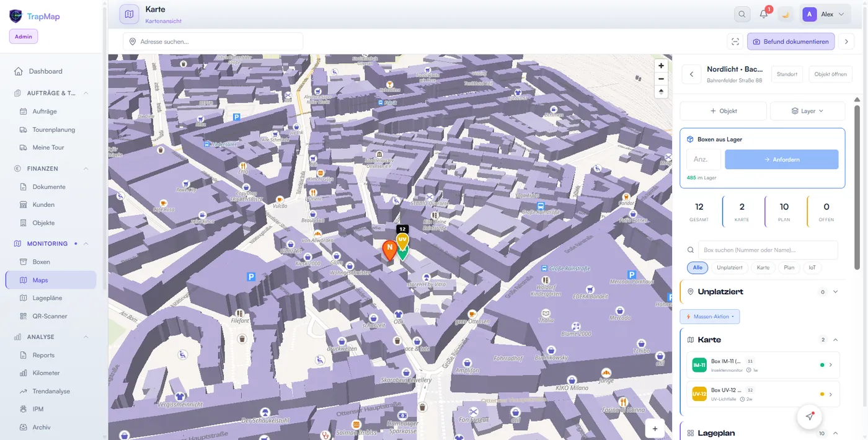Click Objekt öffnen button

(830, 74)
